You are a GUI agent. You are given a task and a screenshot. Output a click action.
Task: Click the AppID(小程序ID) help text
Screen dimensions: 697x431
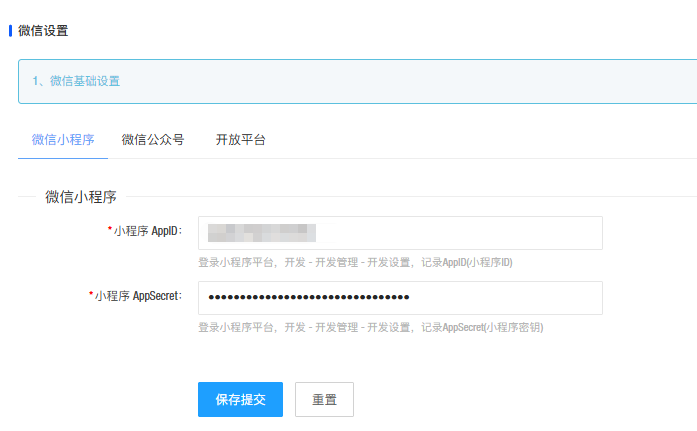(x=355, y=262)
